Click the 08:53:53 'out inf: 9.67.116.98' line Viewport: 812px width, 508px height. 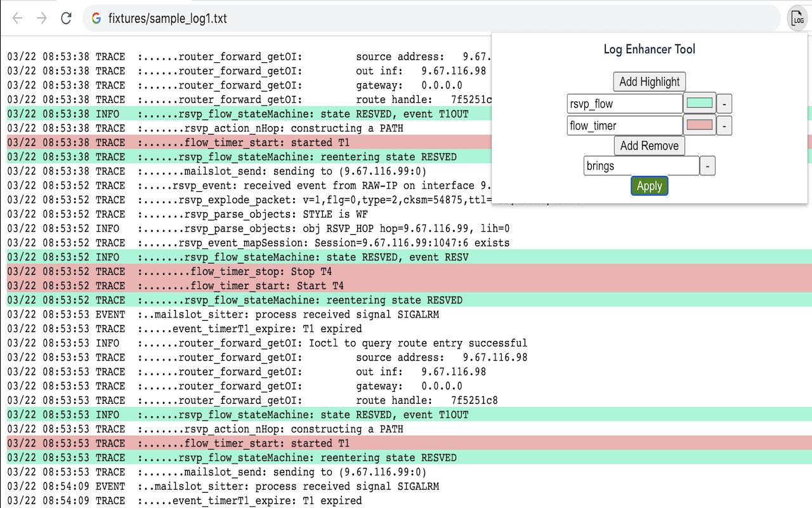246,371
